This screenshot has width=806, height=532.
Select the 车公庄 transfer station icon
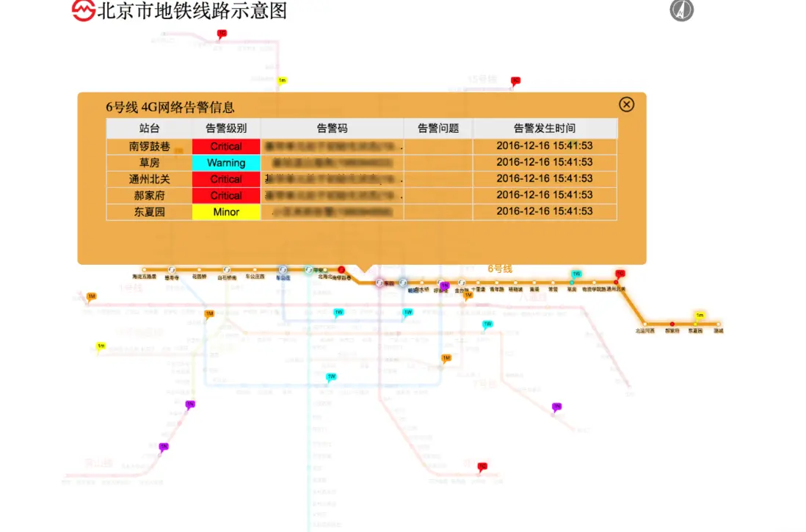282,270
